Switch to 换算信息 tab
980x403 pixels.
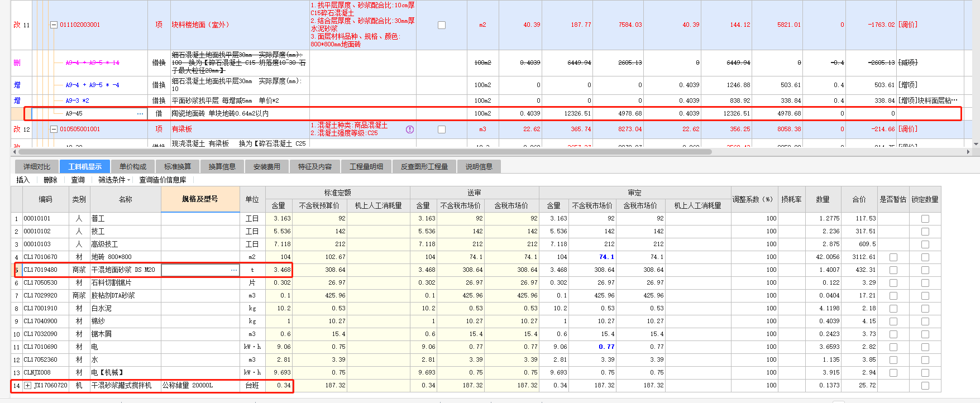[x=222, y=166]
